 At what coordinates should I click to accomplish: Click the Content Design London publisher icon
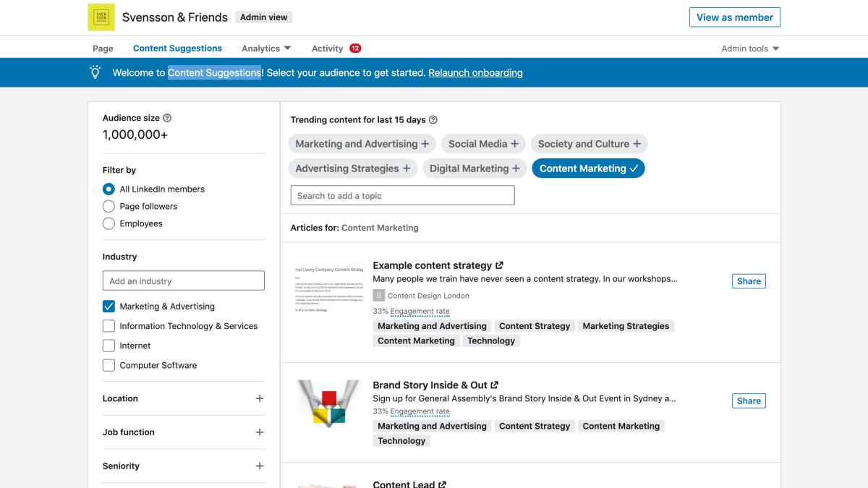379,296
